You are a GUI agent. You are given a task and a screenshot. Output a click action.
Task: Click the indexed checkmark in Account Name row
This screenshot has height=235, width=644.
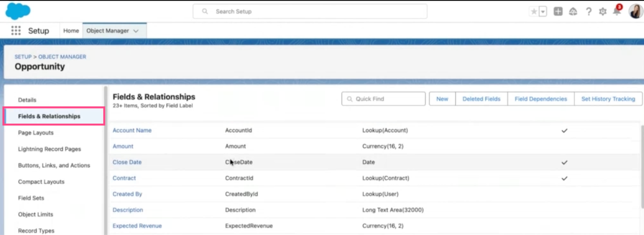coord(564,131)
